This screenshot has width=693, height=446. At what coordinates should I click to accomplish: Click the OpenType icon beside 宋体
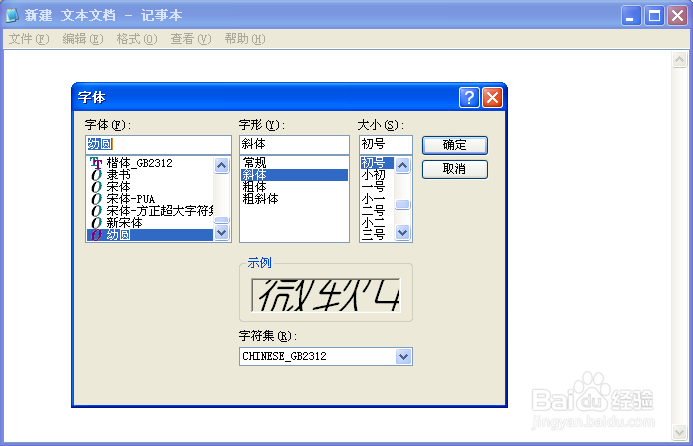click(96, 187)
